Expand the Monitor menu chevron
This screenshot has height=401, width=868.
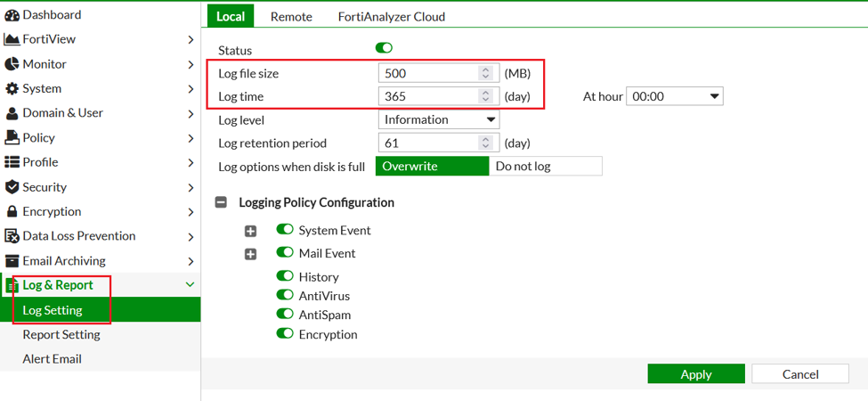click(191, 65)
